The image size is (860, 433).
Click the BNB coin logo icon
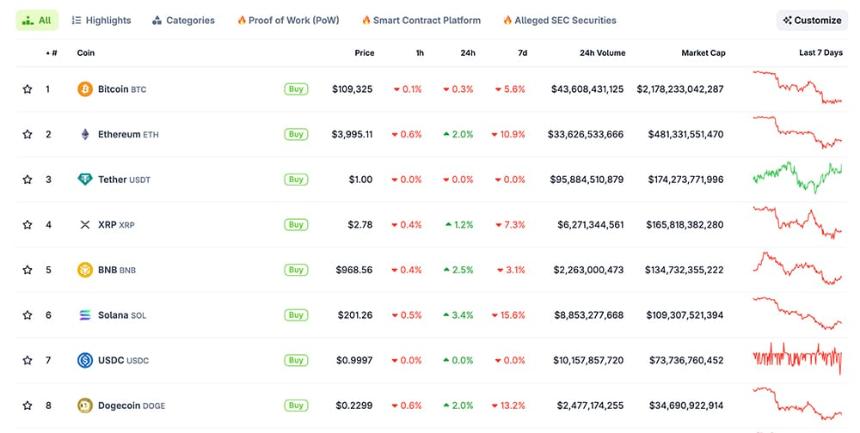click(x=85, y=270)
